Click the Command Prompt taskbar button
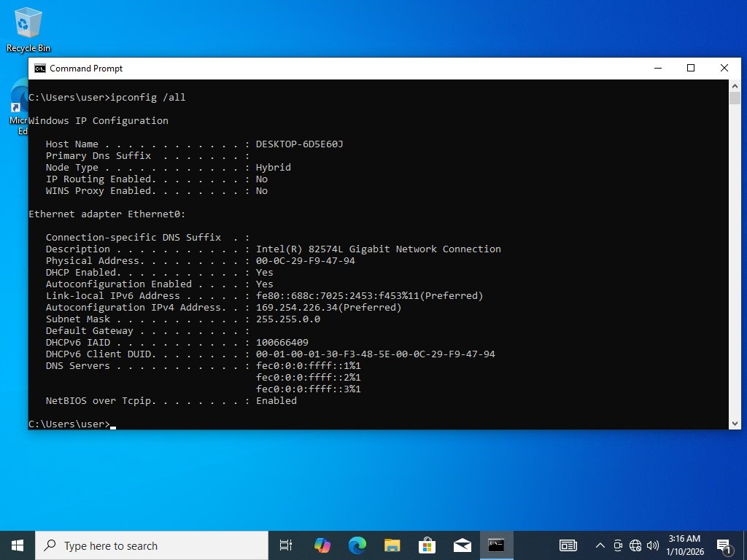The height and width of the screenshot is (560, 747). (x=497, y=545)
